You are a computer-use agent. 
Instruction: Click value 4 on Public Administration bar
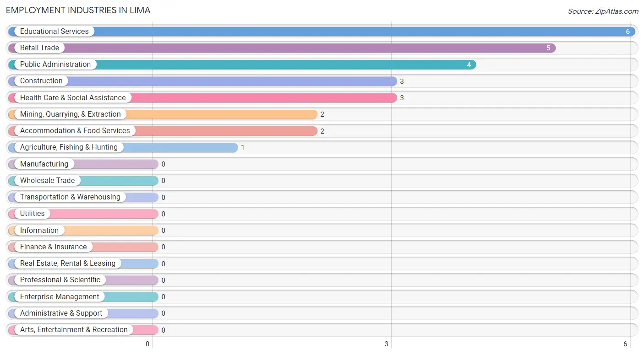pyautogui.click(x=469, y=65)
